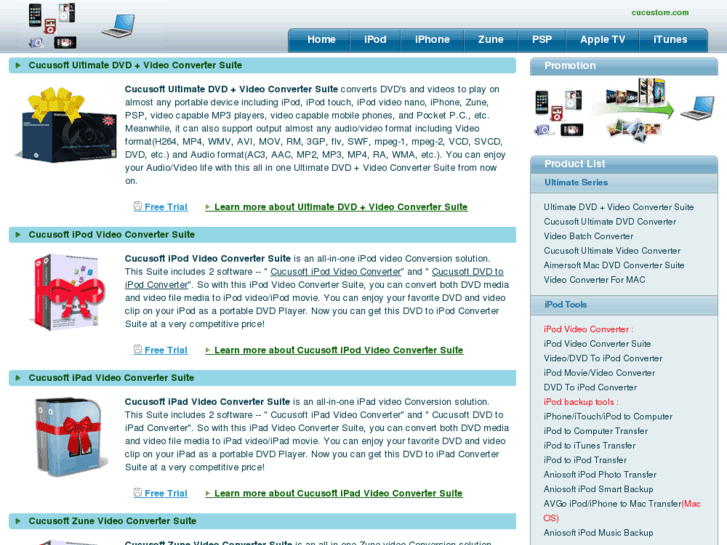
Task: Click the Promotion banner image
Action: [x=624, y=110]
